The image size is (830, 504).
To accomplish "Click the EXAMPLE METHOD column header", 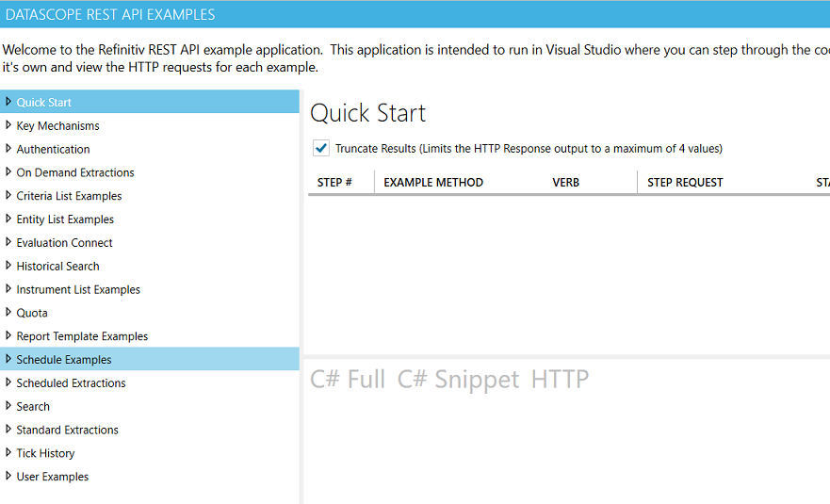I will click(x=433, y=183).
